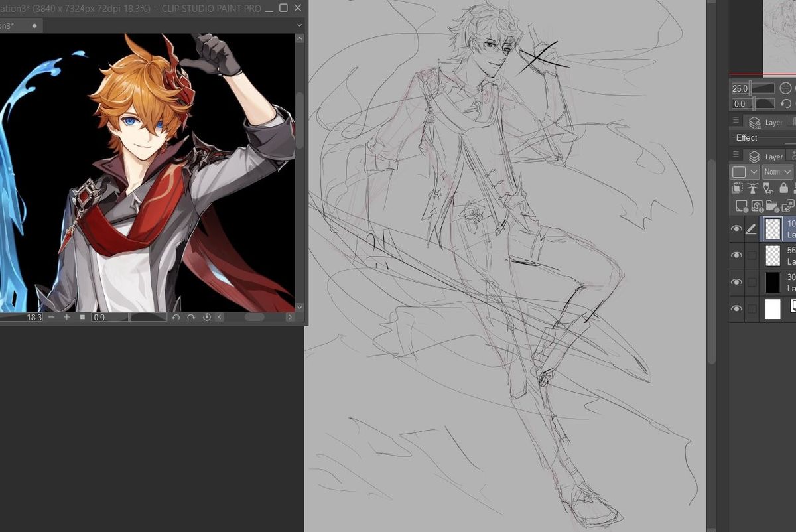This screenshot has height=532, width=796.
Task: Create new vector layer
Action: point(757,206)
